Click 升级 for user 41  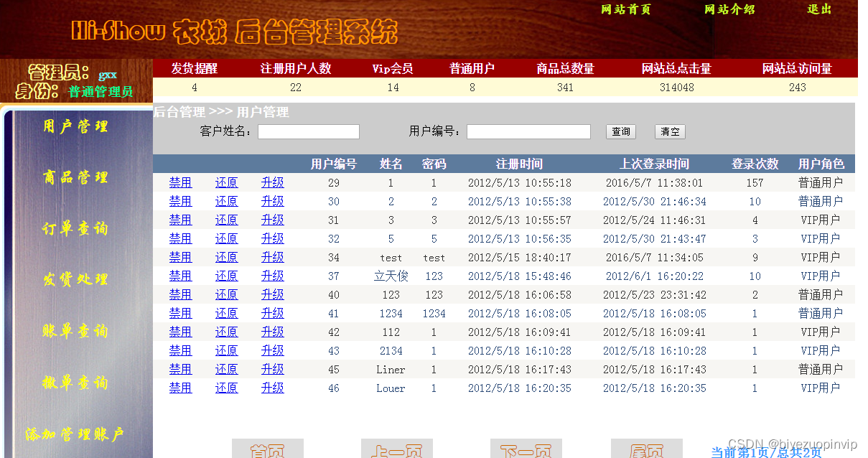[273, 313]
